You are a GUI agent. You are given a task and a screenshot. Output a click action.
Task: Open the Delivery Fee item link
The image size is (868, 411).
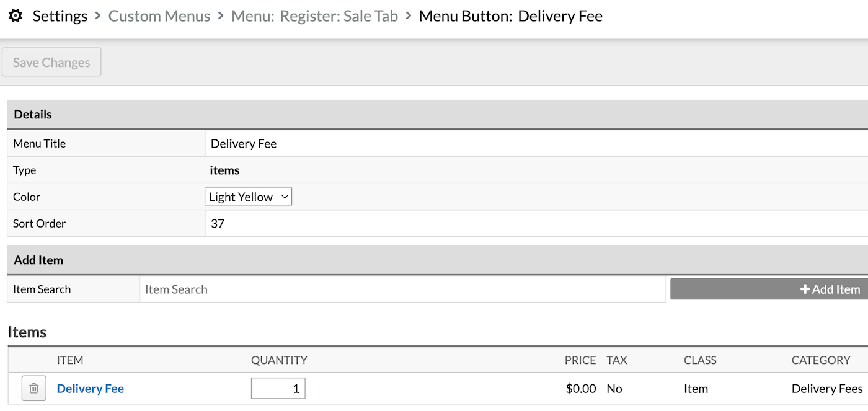click(91, 389)
